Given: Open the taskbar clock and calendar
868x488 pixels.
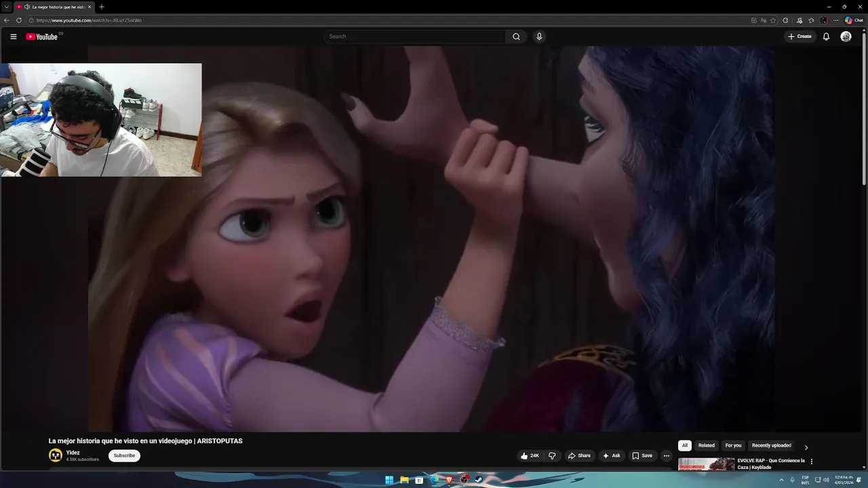Looking at the screenshot, I should point(844,480).
